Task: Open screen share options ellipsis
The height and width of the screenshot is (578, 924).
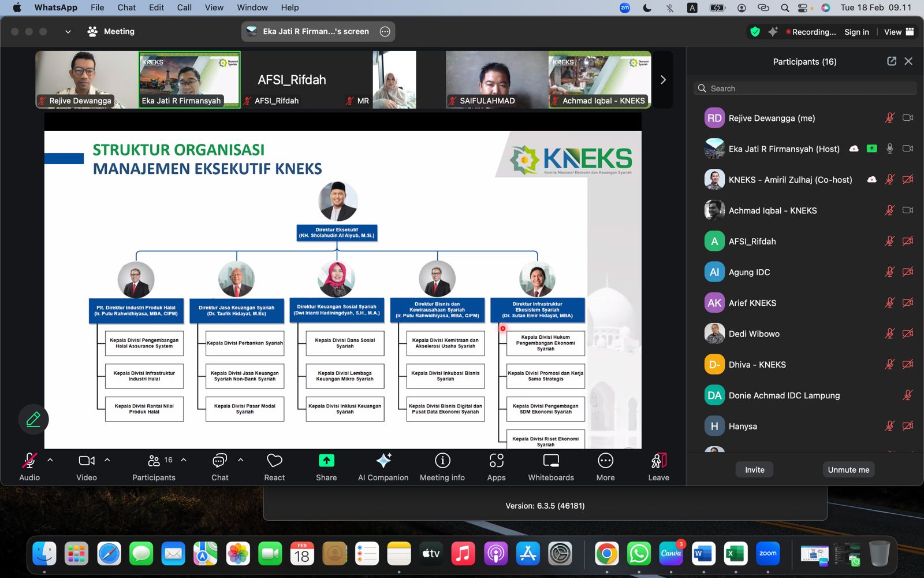Action: tap(385, 32)
